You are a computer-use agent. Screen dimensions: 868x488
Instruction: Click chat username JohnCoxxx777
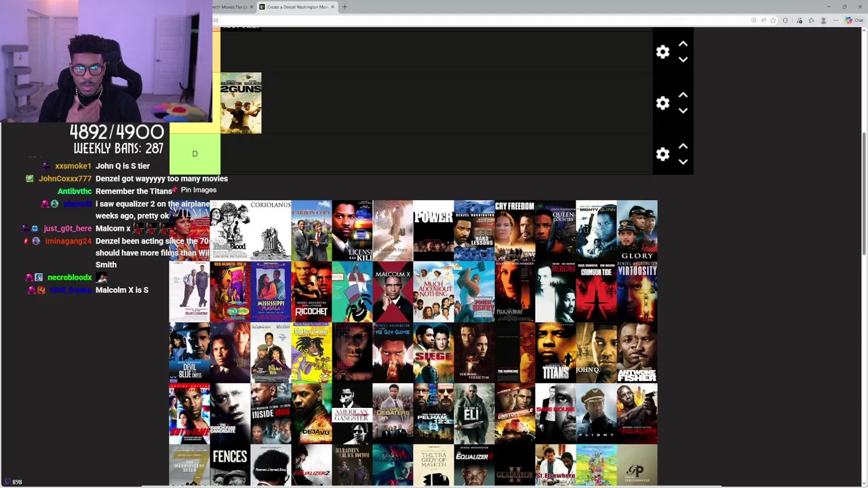pos(65,178)
